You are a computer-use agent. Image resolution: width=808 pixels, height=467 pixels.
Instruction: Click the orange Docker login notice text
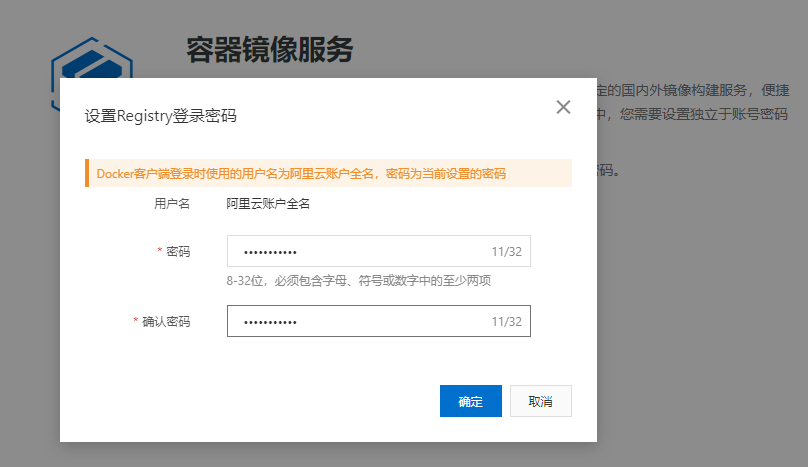tap(301, 174)
